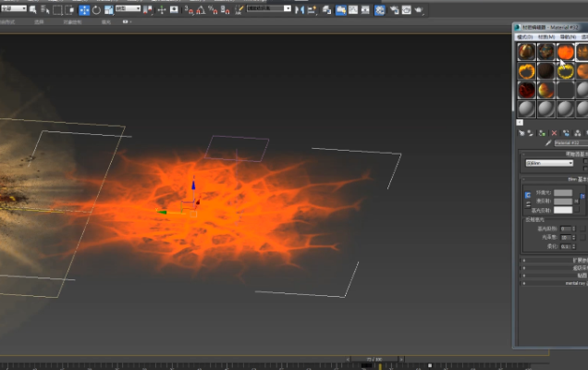Select orange material sample sphere
This screenshot has width=588, height=370.
pyautogui.click(x=566, y=52)
